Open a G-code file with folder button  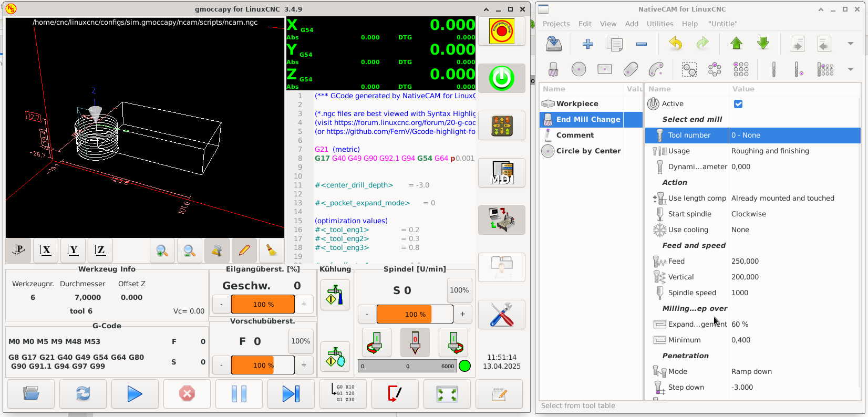pyautogui.click(x=31, y=394)
